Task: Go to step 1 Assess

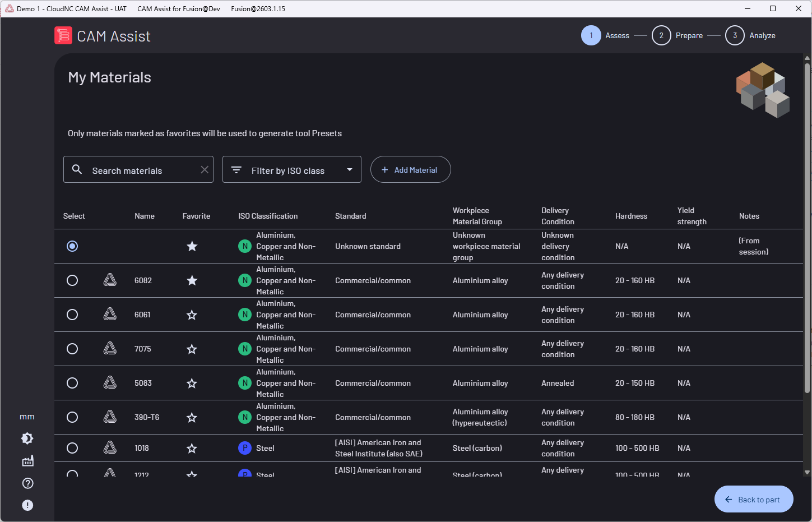Action: pos(605,35)
